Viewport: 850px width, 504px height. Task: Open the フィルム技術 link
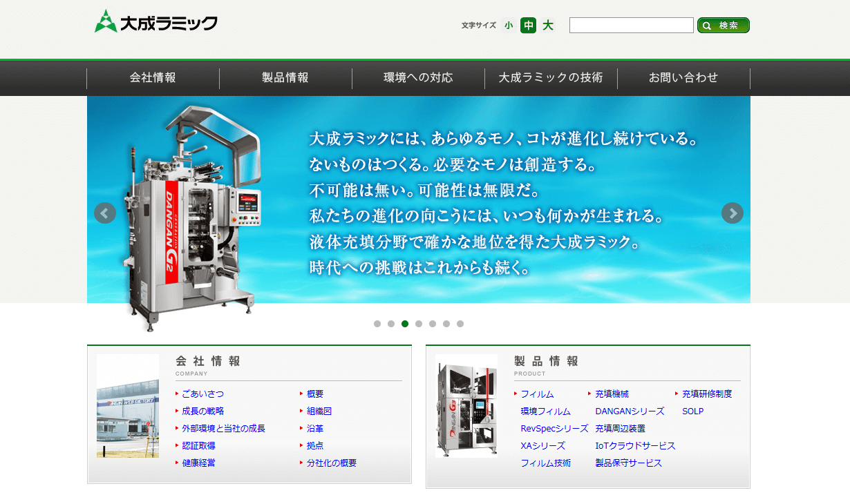click(546, 463)
